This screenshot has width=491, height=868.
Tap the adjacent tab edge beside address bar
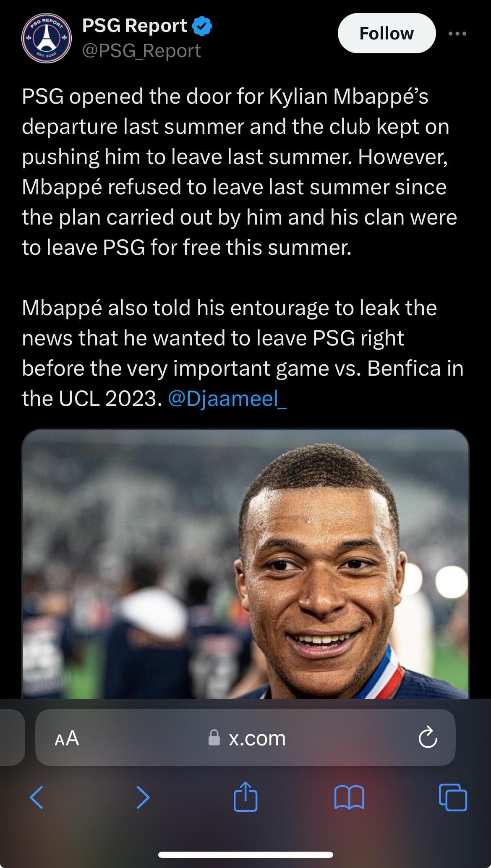tap(12, 738)
